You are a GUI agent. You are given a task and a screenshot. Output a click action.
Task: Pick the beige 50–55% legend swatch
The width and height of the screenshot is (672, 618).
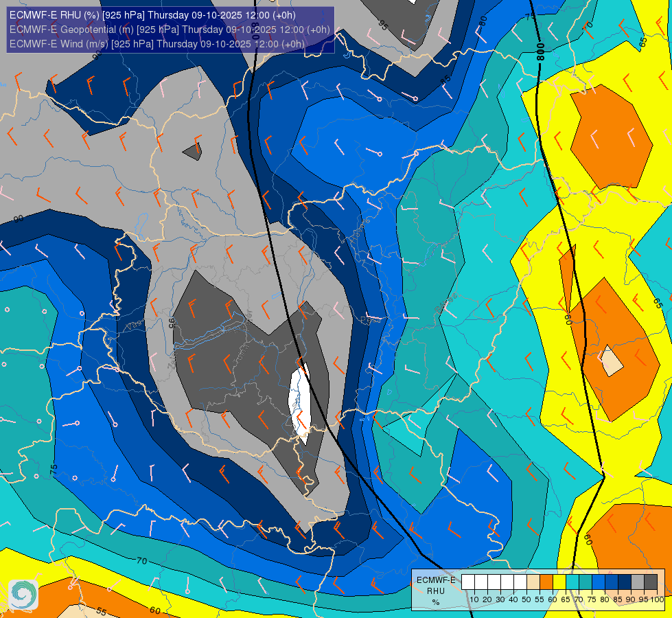pyautogui.click(x=533, y=582)
